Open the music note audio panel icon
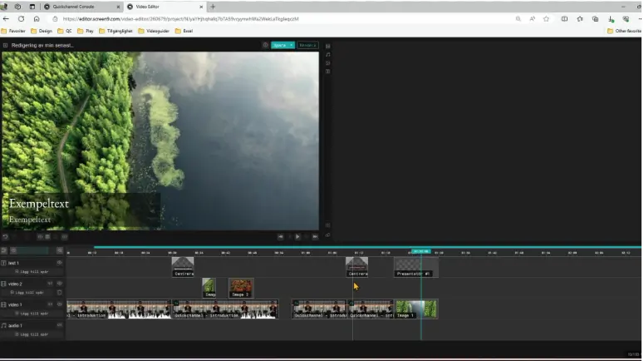The width and height of the screenshot is (644, 361). (x=327, y=54)
